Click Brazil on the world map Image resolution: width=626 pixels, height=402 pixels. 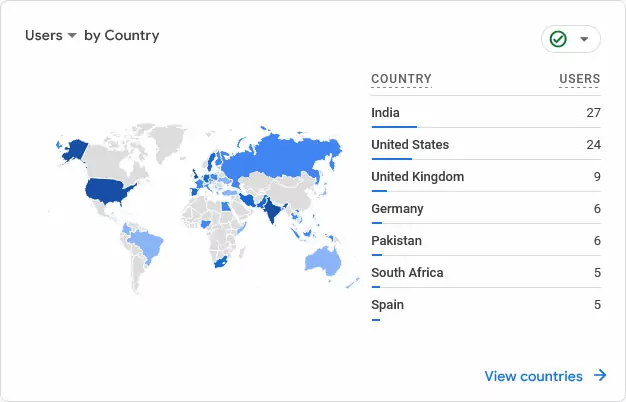coord(148,243)
